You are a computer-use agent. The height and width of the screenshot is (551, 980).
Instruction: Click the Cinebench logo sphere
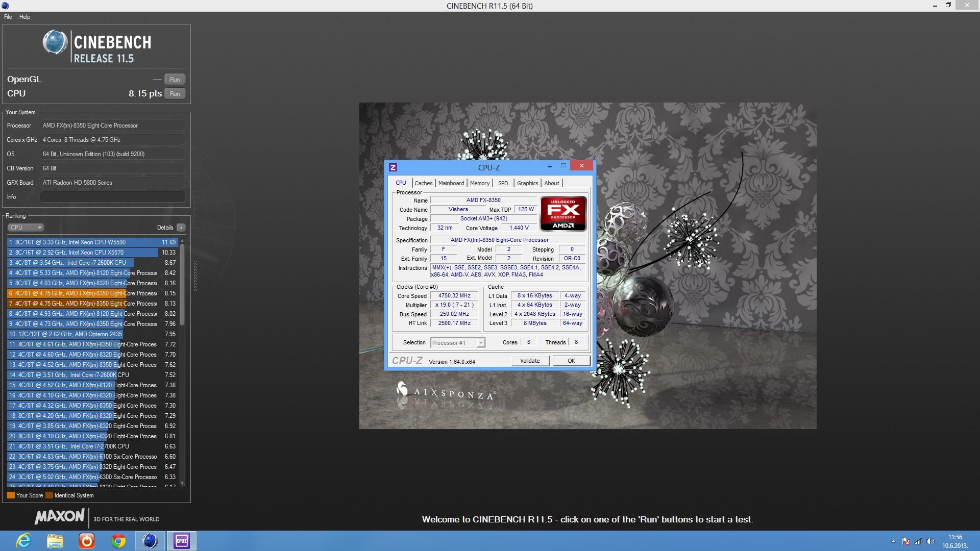tap(55, 42)
